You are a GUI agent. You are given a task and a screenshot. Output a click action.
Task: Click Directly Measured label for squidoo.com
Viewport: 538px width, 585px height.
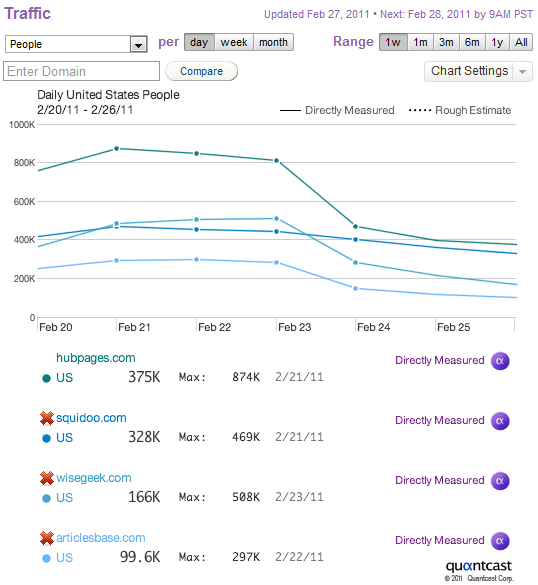pyautogui.click(x=440, y=420)
